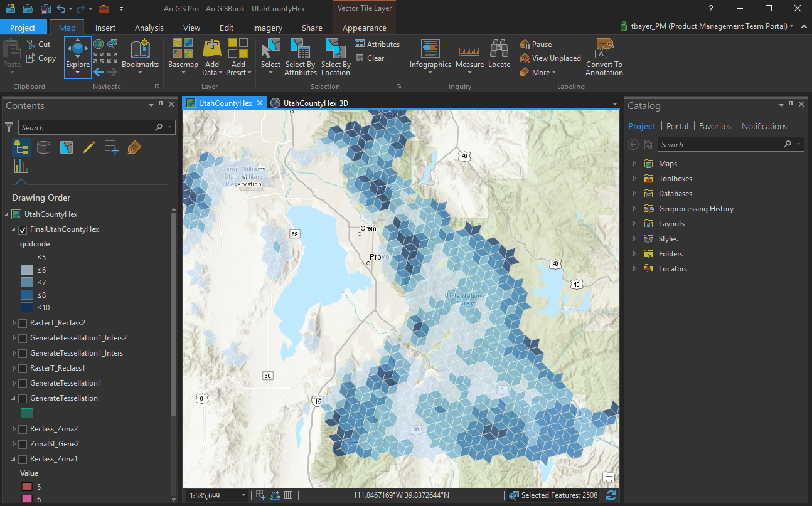Click the Select By Location icon
Image resolution: width=812 pixels, height=506 pixels.
pos(336,49)
